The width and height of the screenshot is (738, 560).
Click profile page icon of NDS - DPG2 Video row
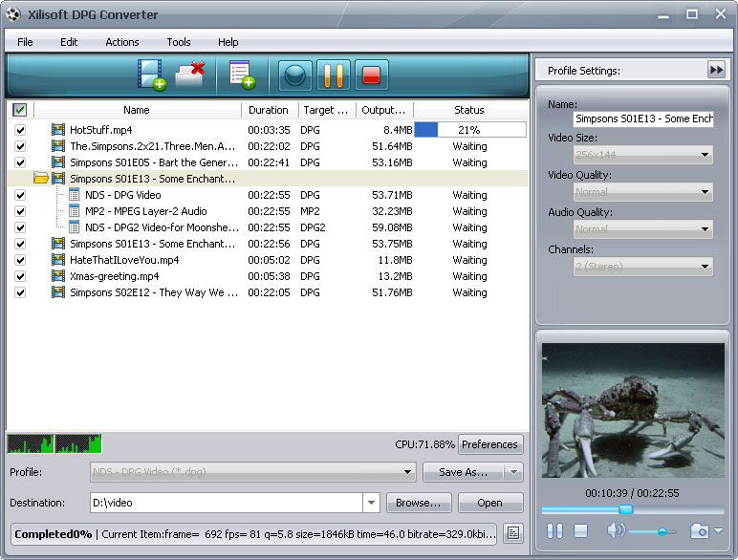click(x=74, y=227)
